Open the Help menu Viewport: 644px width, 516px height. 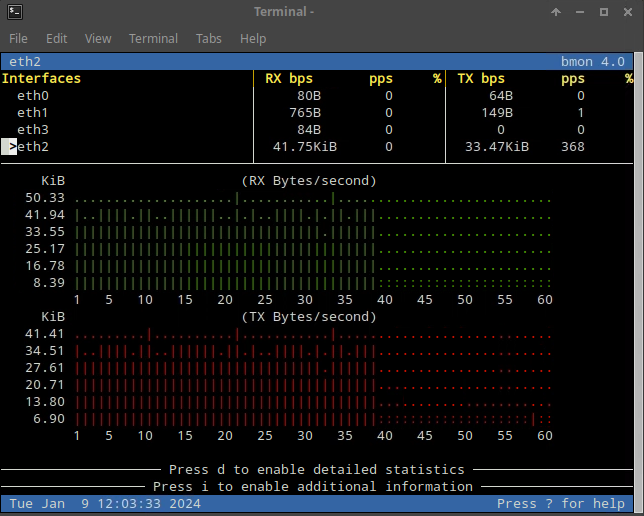coord(253,38)
